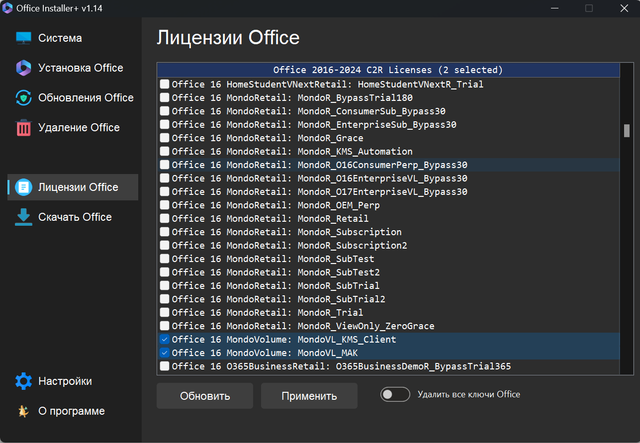Check MondoR_Subscription2 checkbox

164,245
